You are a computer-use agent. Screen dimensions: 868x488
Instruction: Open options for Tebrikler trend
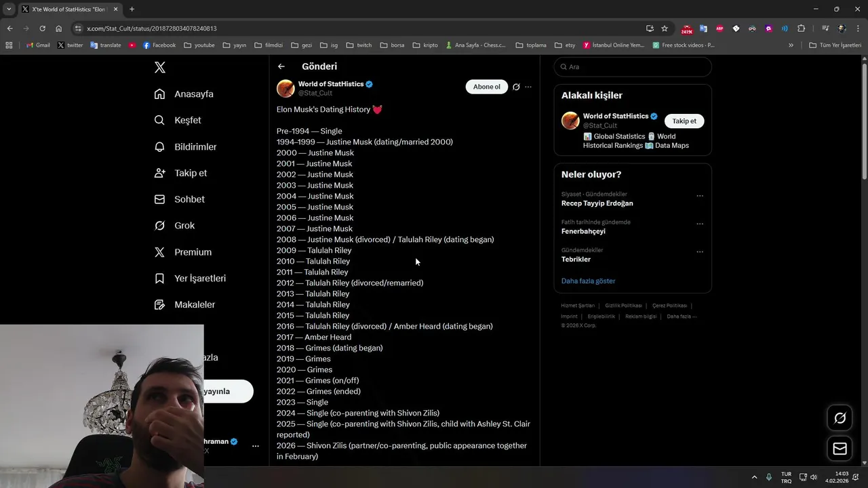point(700,251)
